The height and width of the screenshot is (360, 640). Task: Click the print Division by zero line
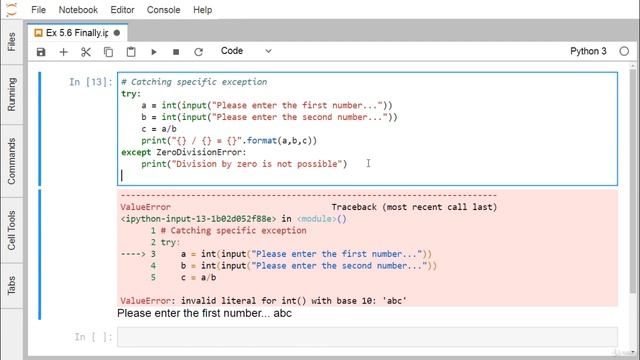pyautogui.click(x=244, y=164)
